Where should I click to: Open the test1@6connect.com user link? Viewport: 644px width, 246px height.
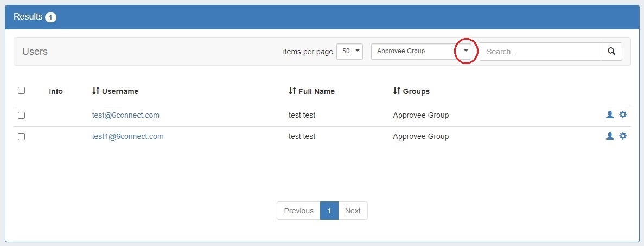point(128,136)
